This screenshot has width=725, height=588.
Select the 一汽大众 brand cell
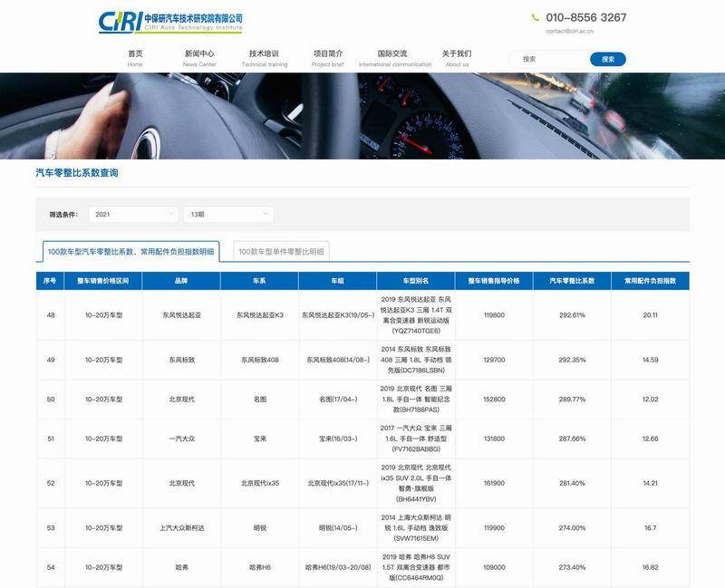[x=182, y=439]
